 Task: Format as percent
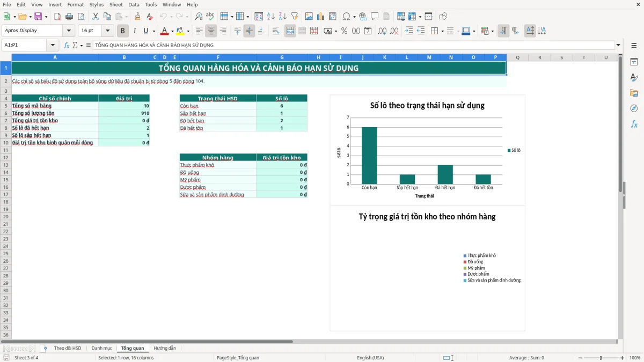pyautogui.click(x=344, y=31)
